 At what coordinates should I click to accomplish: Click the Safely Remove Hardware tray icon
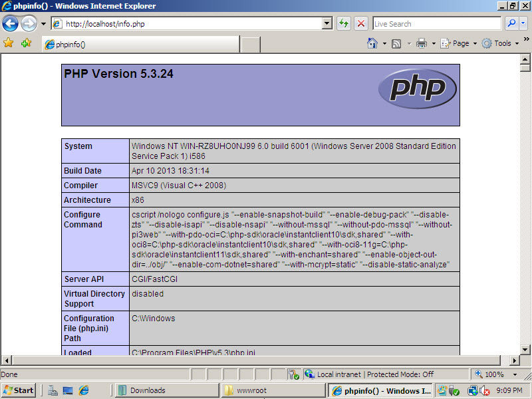(x=454, y=391)
